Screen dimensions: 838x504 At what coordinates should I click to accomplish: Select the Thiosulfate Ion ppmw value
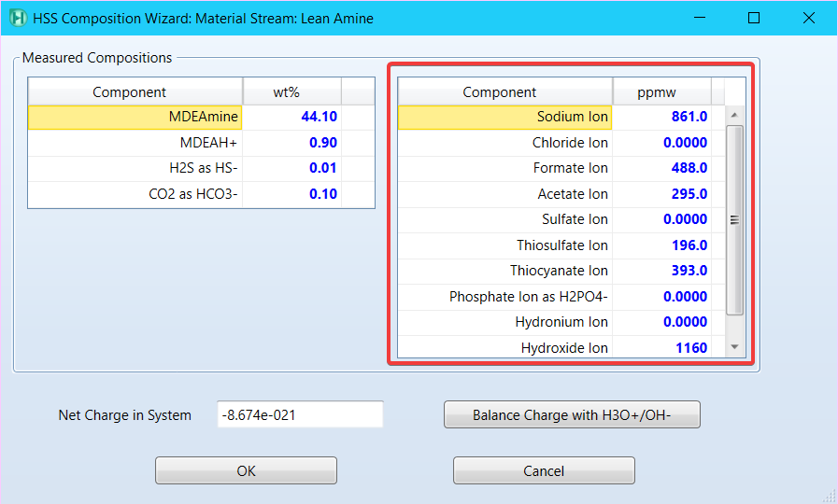(x=661, y=245)
